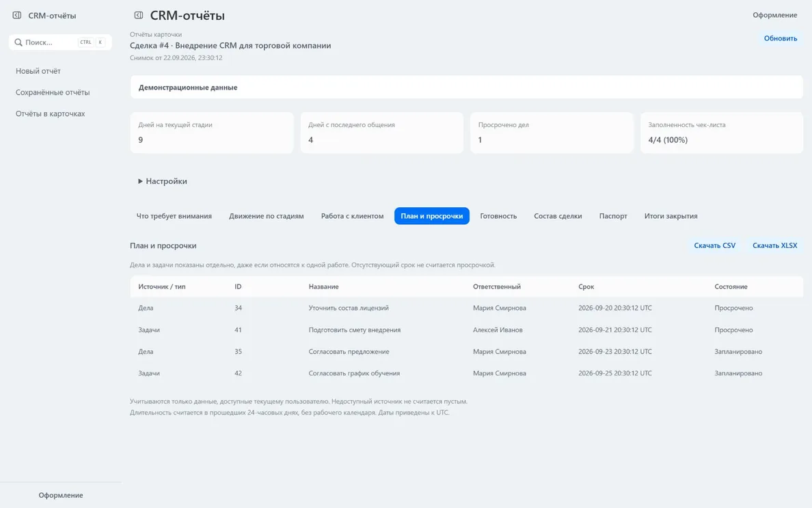Click the ID cell 42

coord(239,373)
